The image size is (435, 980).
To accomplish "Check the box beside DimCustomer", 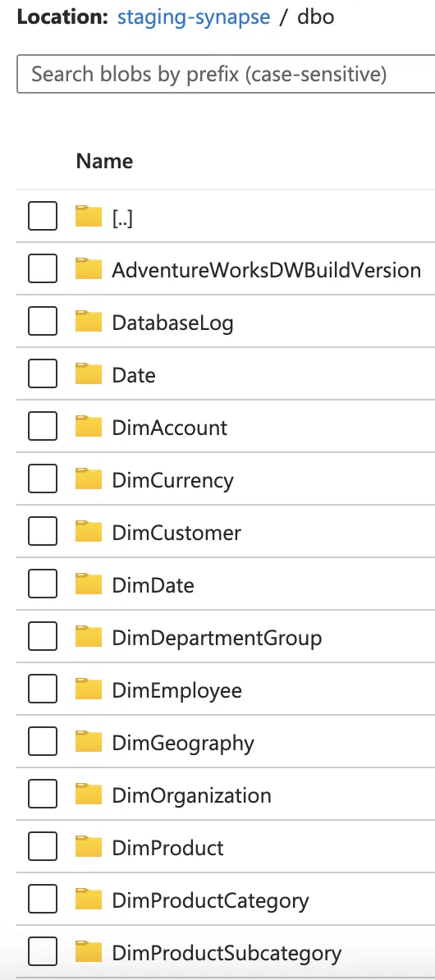I will (x=43, y=531).
